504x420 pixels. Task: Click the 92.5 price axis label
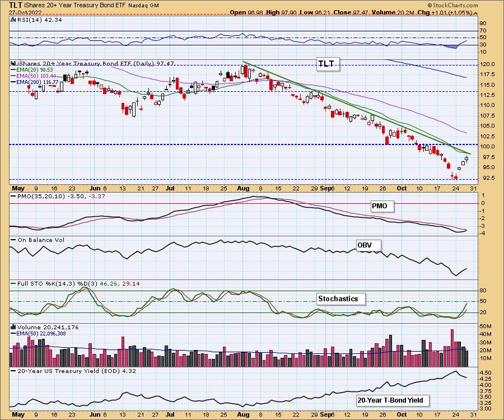(489, 178)
